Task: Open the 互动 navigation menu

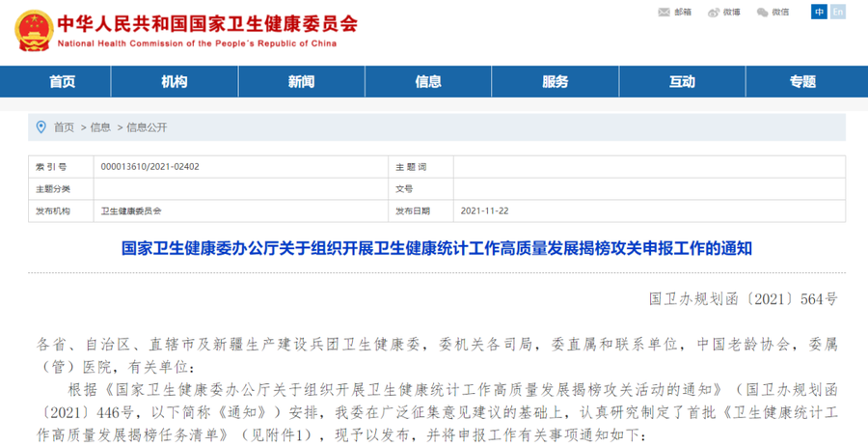Action: click(x=682, y=81)
